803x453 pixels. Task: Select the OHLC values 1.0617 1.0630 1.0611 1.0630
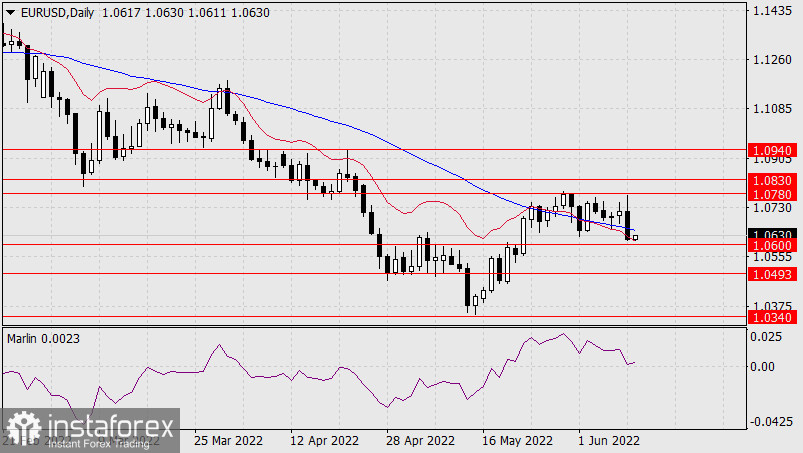click(x=186, y=13)
